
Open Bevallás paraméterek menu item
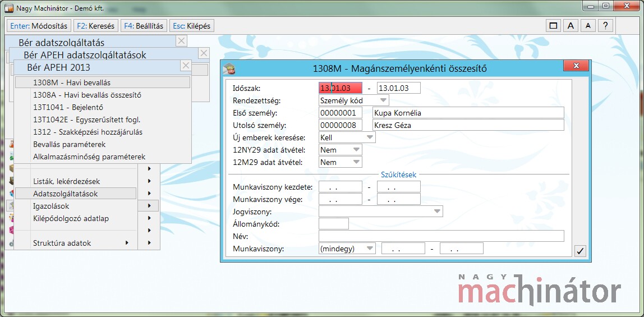[103, 144]
